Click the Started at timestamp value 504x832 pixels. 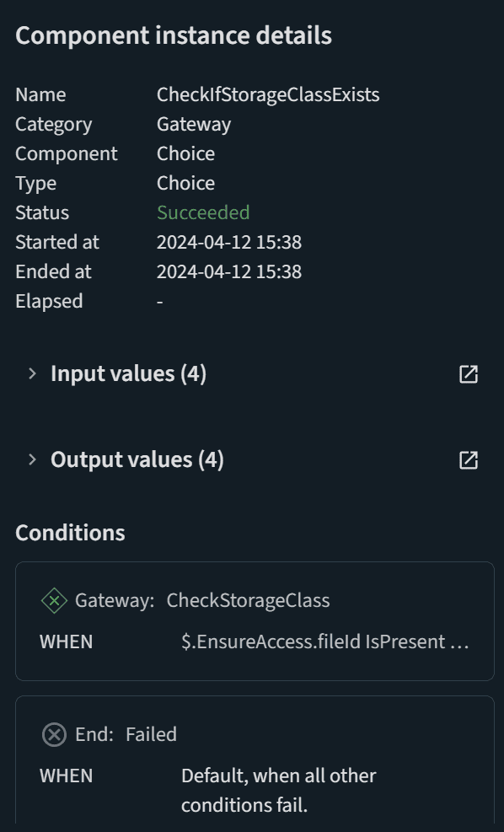pyautogui.click(x=229, y=242)
